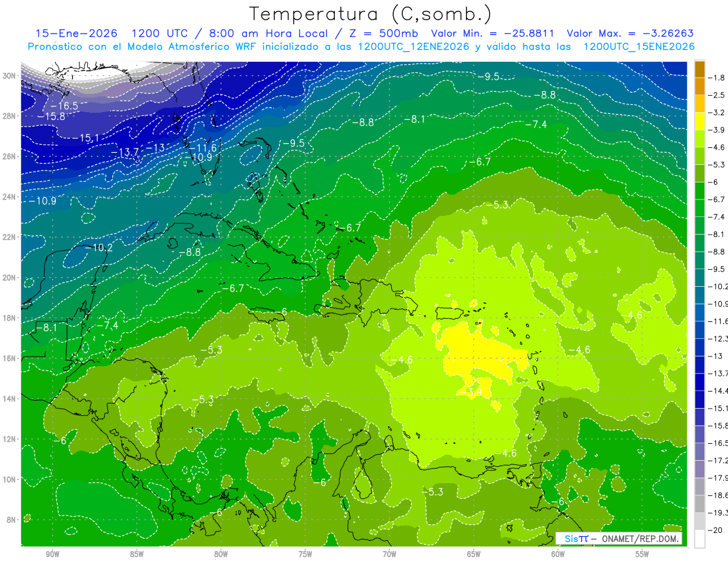Click the latitude axis label "22N"
This screenshot has width=728, height=562.
click(x=10, y=237)
